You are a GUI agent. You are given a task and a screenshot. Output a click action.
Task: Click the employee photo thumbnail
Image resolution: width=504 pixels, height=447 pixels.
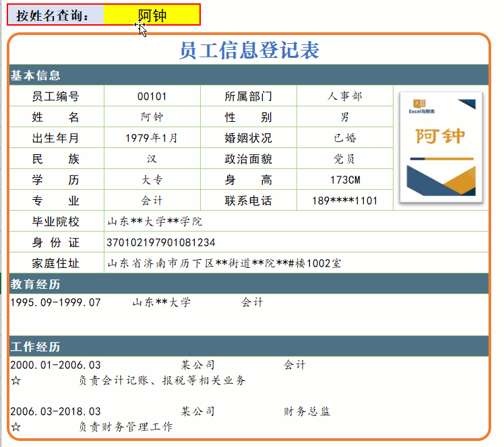[x=441, y=147]
